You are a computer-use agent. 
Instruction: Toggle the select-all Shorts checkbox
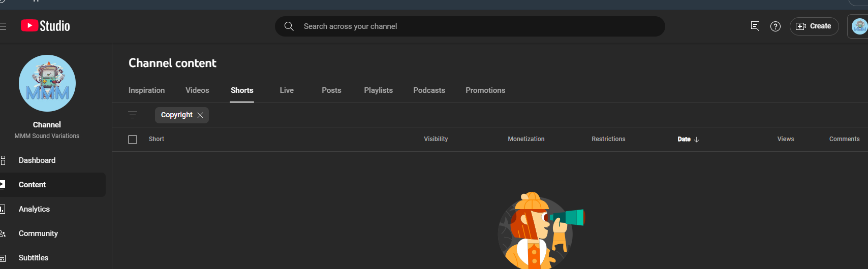[x=133, y=140]
